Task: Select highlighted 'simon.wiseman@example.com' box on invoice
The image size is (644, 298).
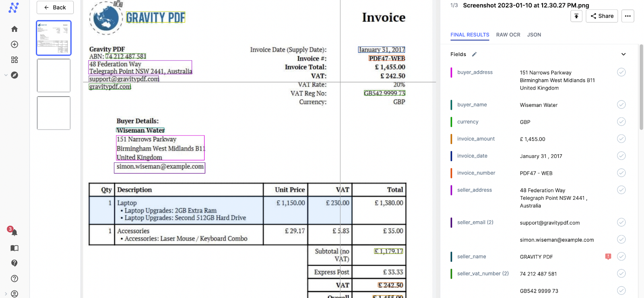Action: click(160, 168)
